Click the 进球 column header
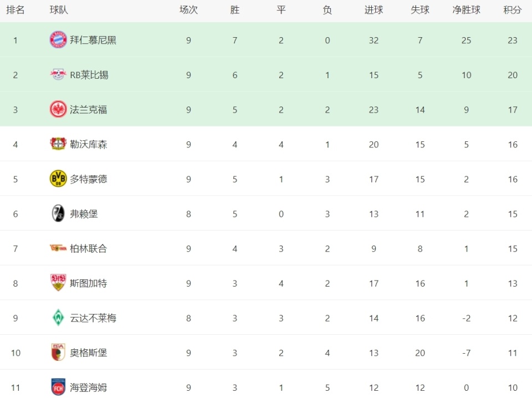Image resolution: width=532 pixels, height=398 pixels. (x=374, y=10)
